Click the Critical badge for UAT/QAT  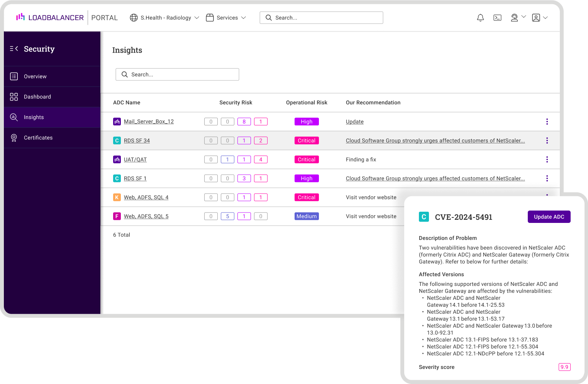pyautogui.click(x=307, y=160)
